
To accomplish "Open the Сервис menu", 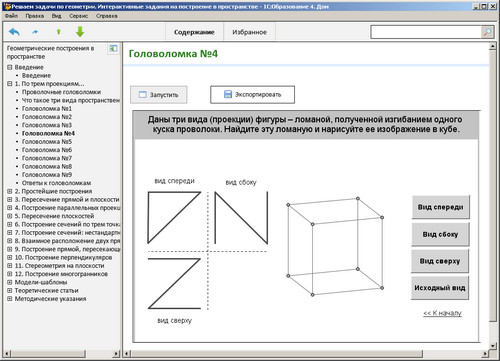I will pos(79,16).
